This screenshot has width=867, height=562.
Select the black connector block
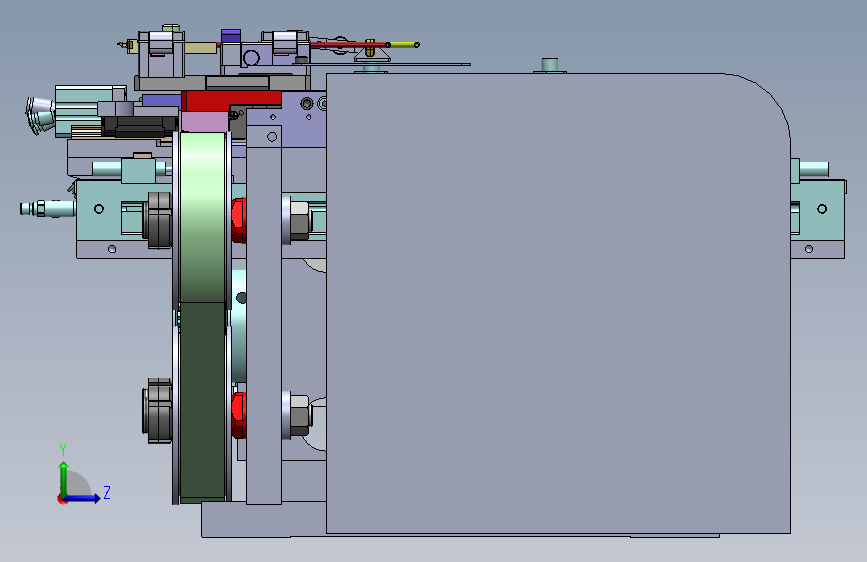pyautogui.click(x=139, y=126)
